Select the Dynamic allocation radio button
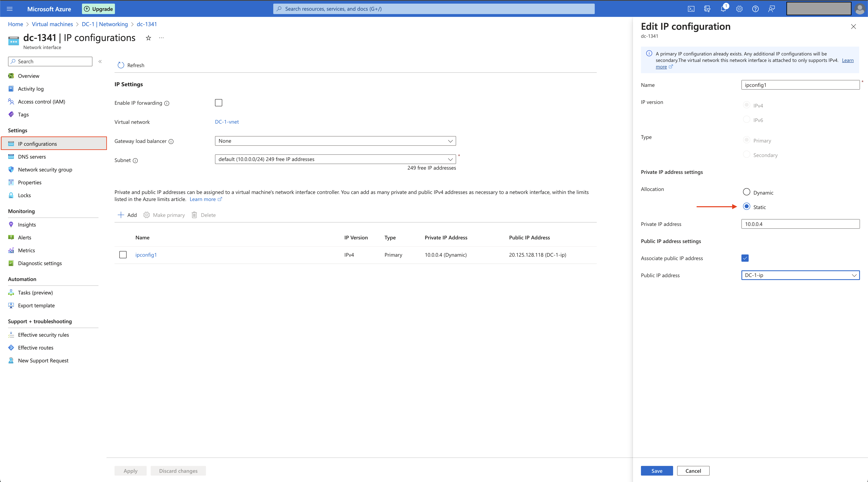This screenshot has height=482, width=868. [746, 192]
